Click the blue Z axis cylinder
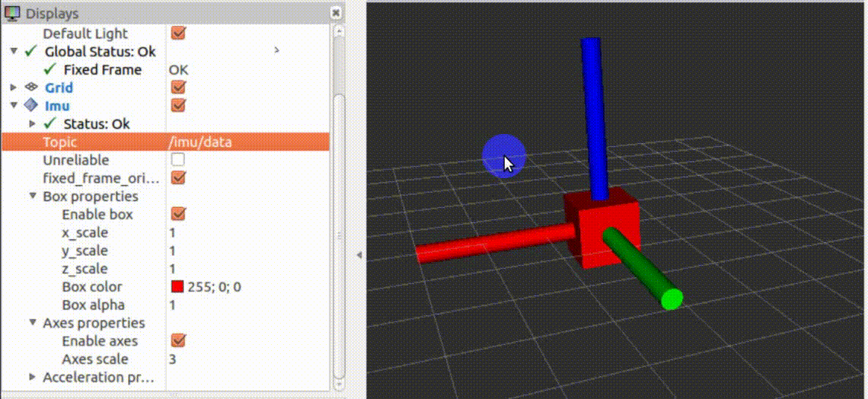 coord(595,119)
